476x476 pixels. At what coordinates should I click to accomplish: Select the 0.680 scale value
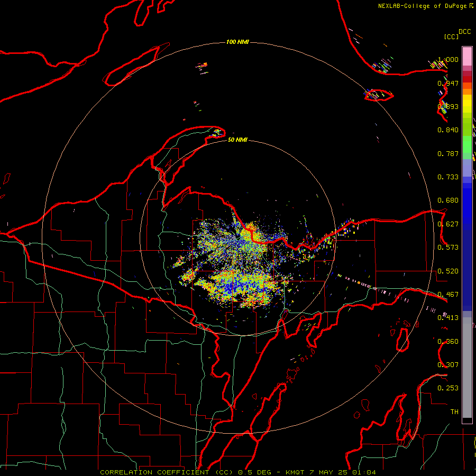pos(448,200)
